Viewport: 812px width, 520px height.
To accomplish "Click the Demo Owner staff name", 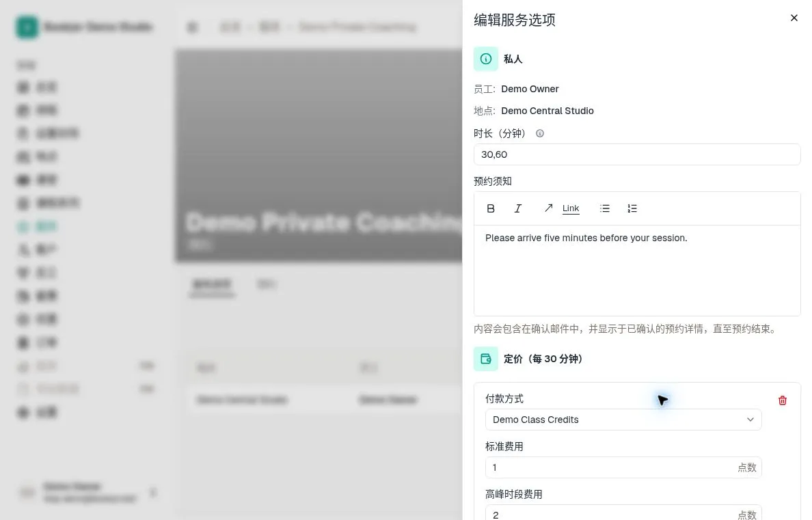I will click(530, 89).
